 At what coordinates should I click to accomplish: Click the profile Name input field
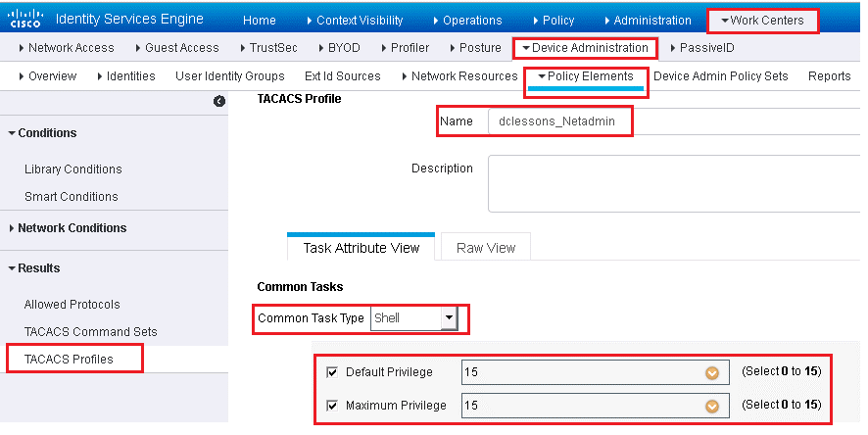click(x=674, y=121)
